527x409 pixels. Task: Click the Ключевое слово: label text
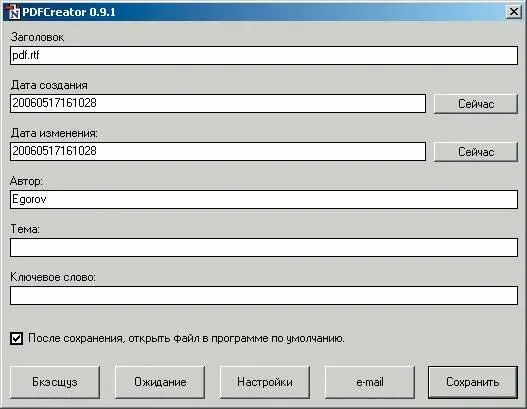point(53,277)
